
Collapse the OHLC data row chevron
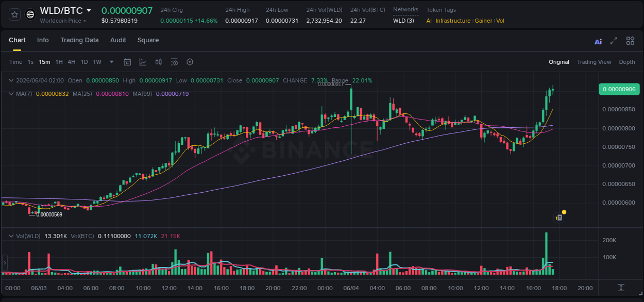(11, 80)
